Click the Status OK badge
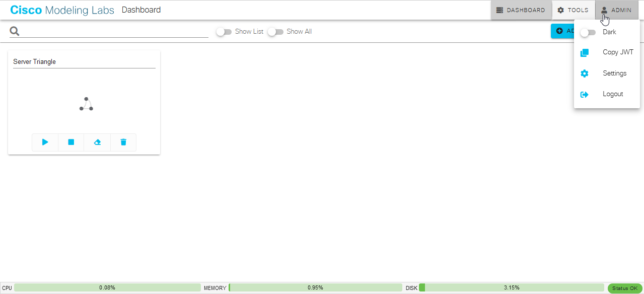 [x=624, y=287]
